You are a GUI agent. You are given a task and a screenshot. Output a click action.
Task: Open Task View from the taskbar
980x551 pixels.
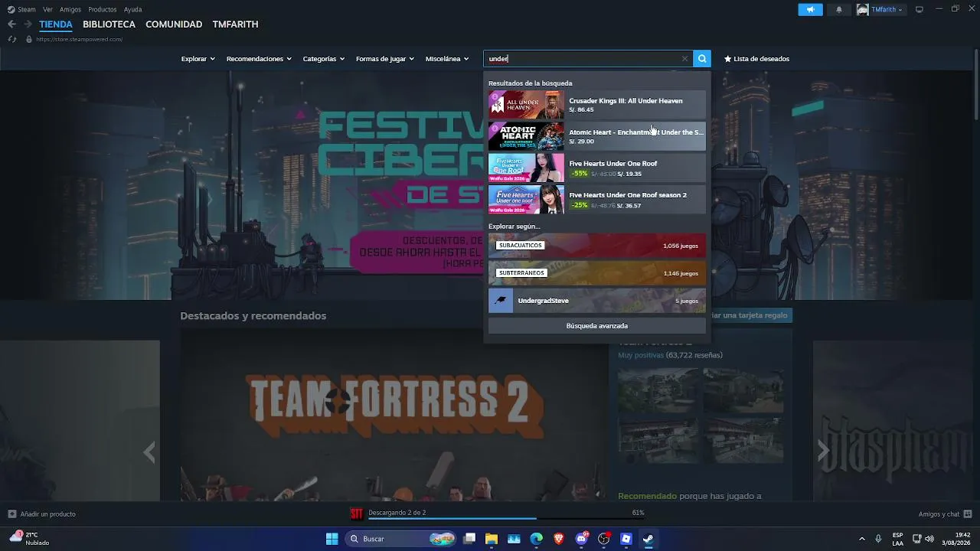(x=469, y=539)
